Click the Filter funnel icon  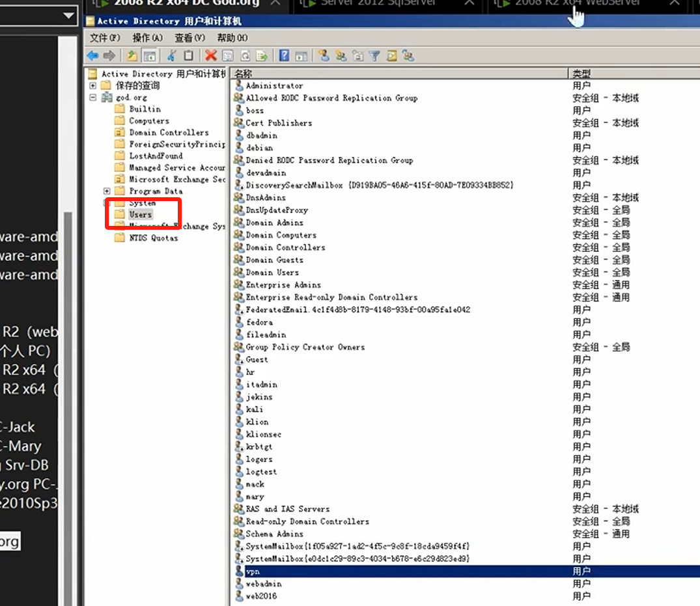pyautogui.click(x=374, y=56)
